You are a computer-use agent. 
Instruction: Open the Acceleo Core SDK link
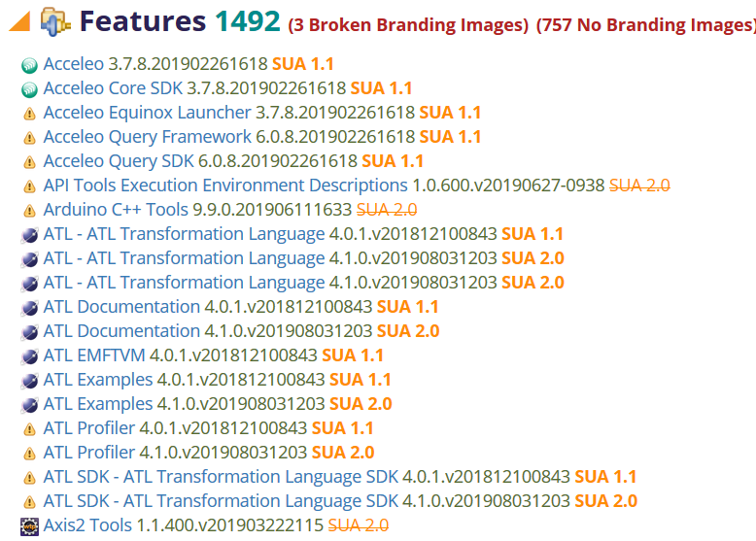pyautogui.click(x=113, y=88)
